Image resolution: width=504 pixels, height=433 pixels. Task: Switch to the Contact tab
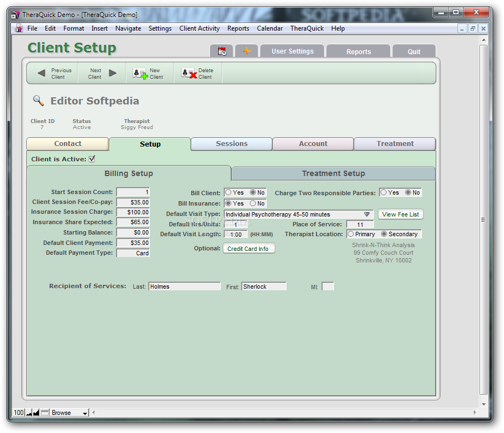(x=68, y=144)
